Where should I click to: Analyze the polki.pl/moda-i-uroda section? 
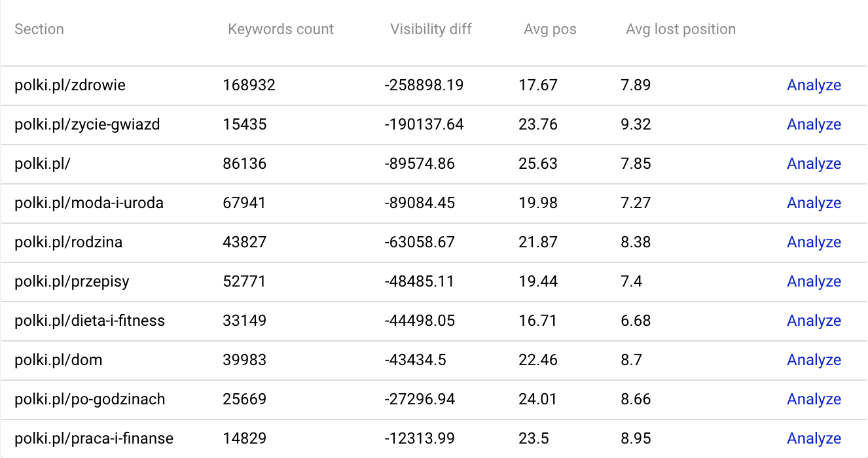(x=814, y=203)
